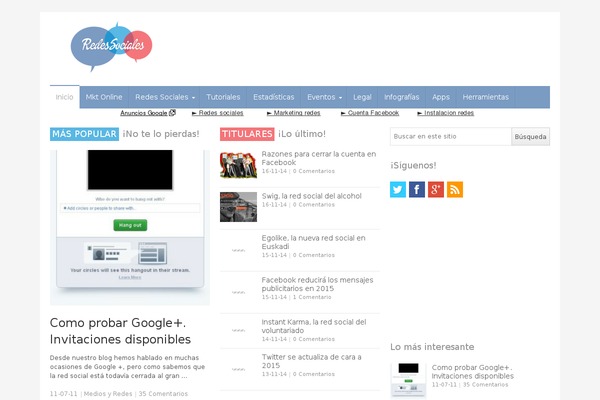Open 'Como probar Google+' featured headline

tap(120, 331)
